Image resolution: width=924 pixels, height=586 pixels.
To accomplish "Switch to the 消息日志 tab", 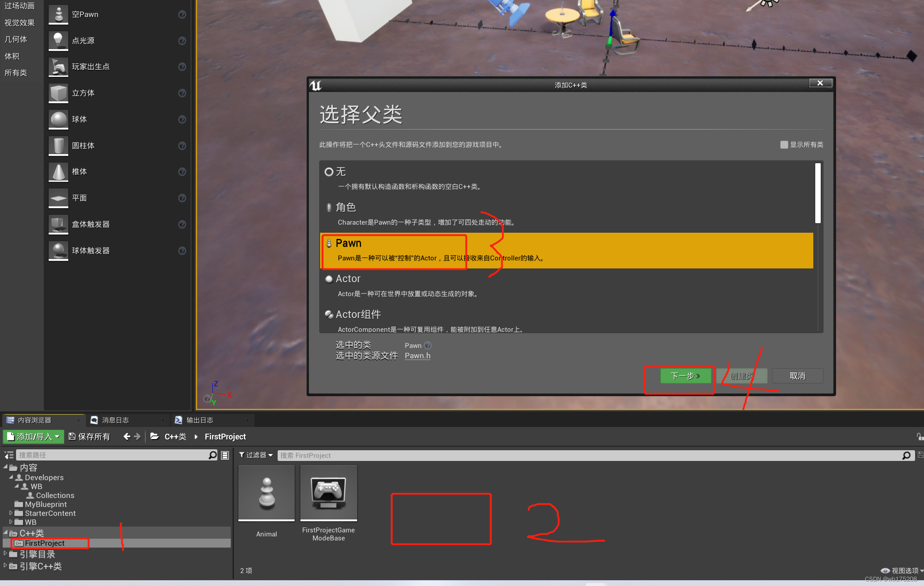I will (x=116, y=420).
